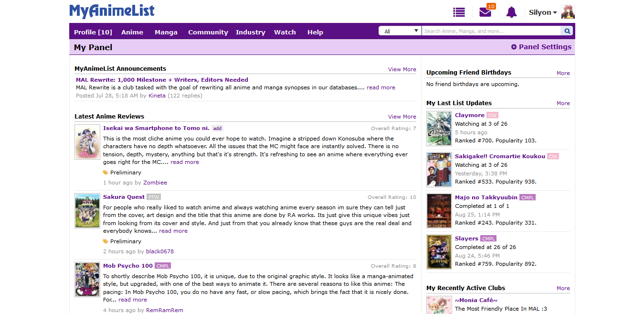
Task: Open the All search category dropdown
Action: [x=400, y=31]
